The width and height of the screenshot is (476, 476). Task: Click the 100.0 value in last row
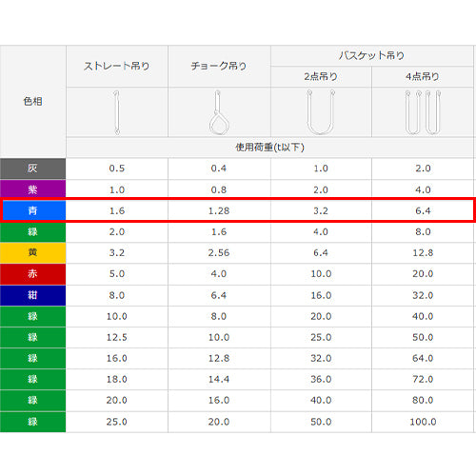click(x=423, y=422)
